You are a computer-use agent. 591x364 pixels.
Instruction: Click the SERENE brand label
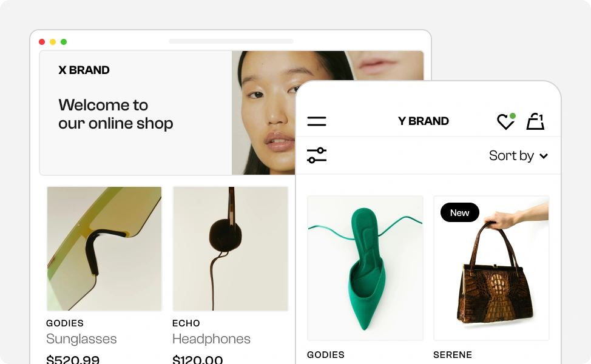click(452, 354)
